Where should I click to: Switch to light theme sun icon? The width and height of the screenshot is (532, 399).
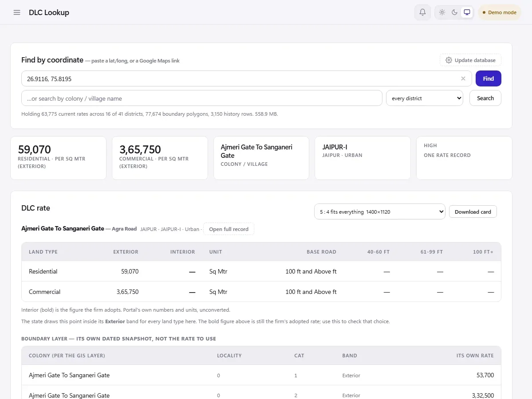point(442,12)
